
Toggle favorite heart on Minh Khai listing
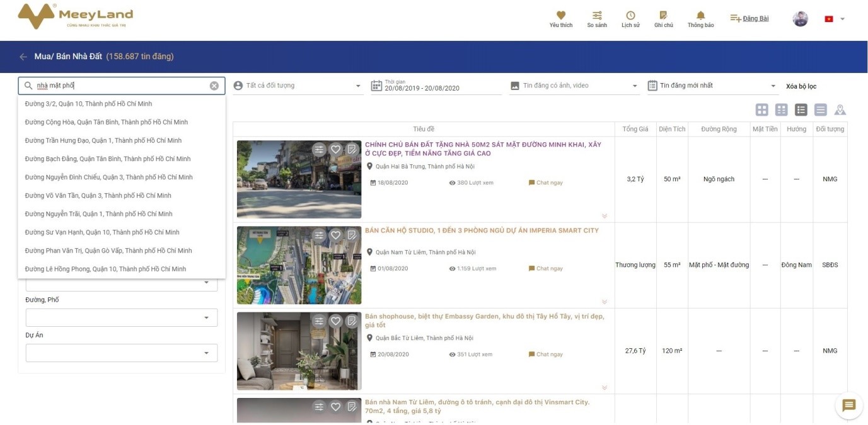(335, 149)
